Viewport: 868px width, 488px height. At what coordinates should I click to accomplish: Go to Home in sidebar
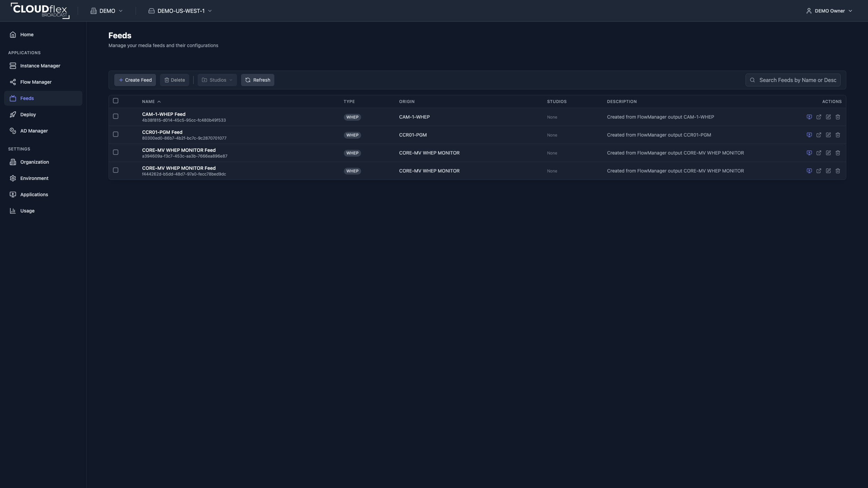coord(43,35)
